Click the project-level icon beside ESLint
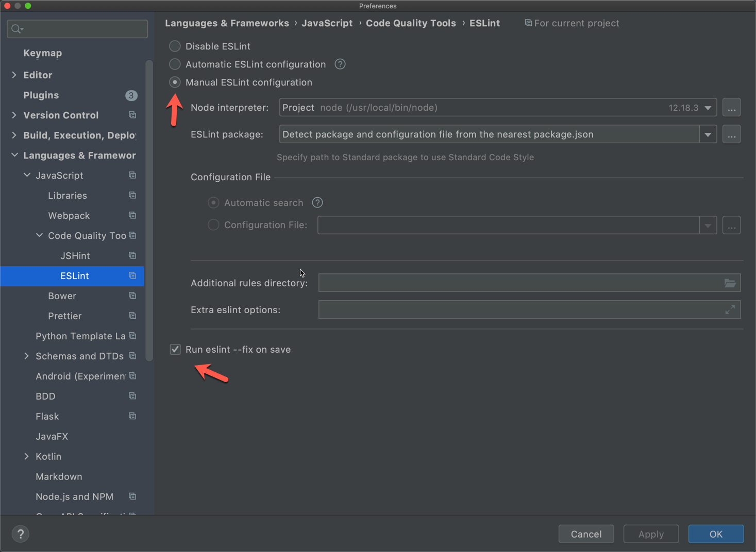Image resolution: width=756 pixels, height=552 pixels. pos(132,276)
